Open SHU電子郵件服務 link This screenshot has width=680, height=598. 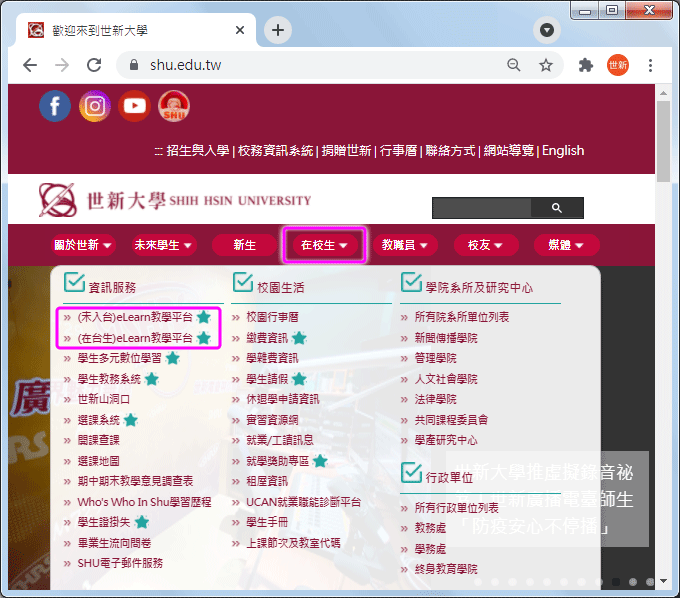[120, 563]
